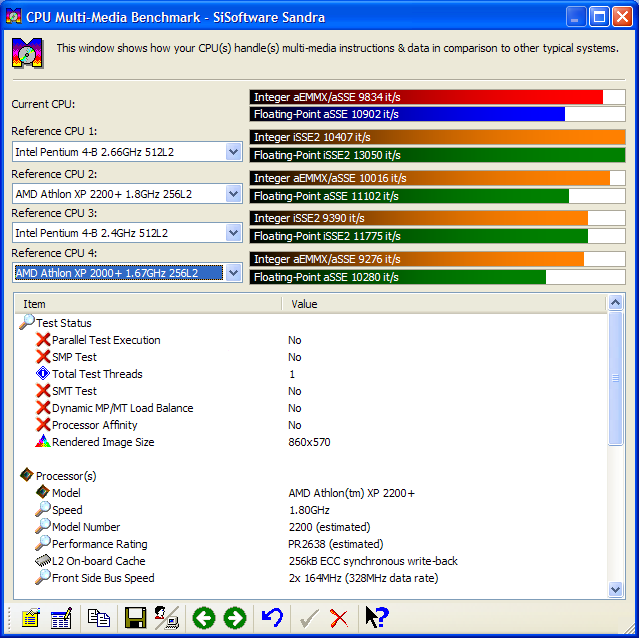Click magnifier icon beside Front Side Bus Speed
Screen dimensions: 639x638
point(42,577)
